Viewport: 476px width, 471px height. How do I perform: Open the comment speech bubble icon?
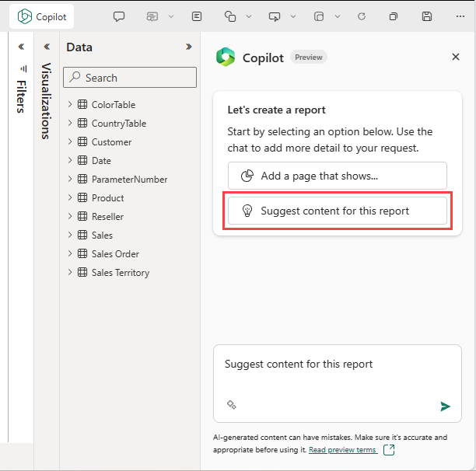tap(119, 16)
